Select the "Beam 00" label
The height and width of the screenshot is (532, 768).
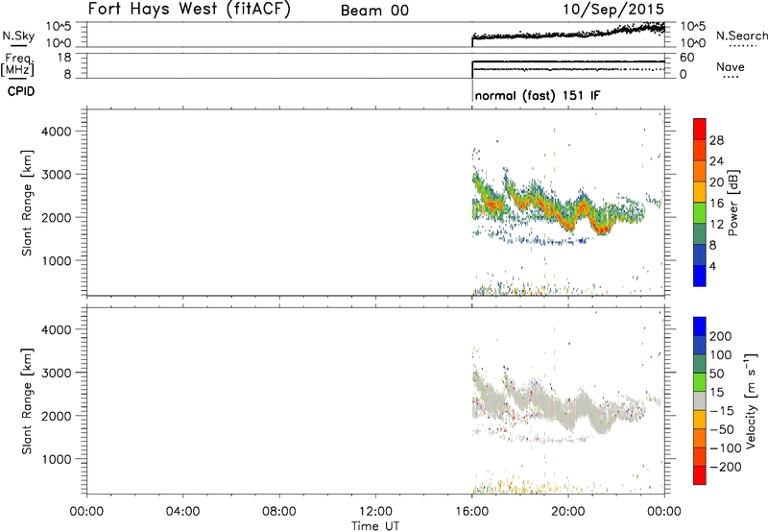374,11
